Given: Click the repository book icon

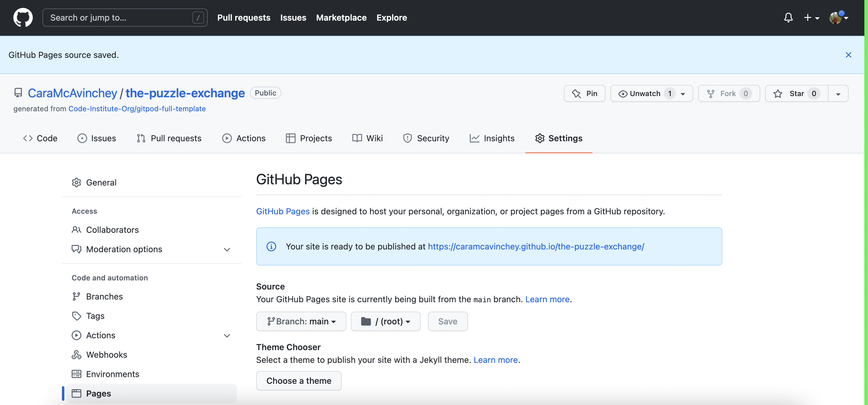Looking at the screenshot, I should point(18,92).
